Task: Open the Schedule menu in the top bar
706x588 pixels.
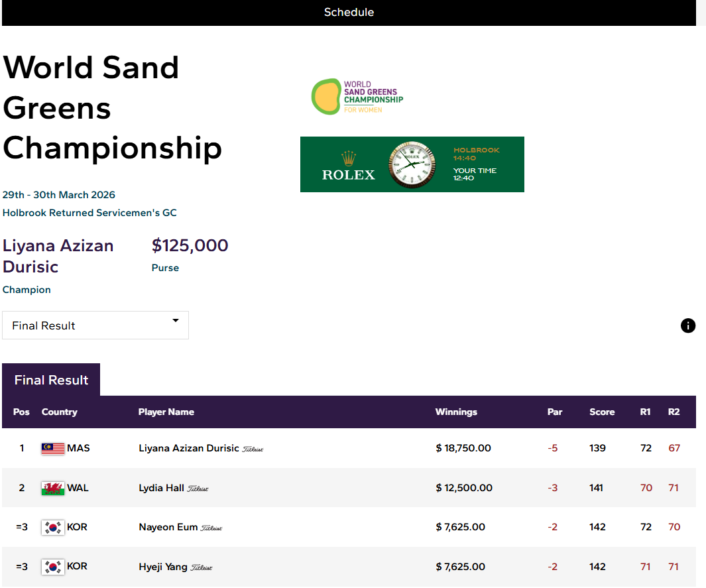Action: tap(349, 12)
